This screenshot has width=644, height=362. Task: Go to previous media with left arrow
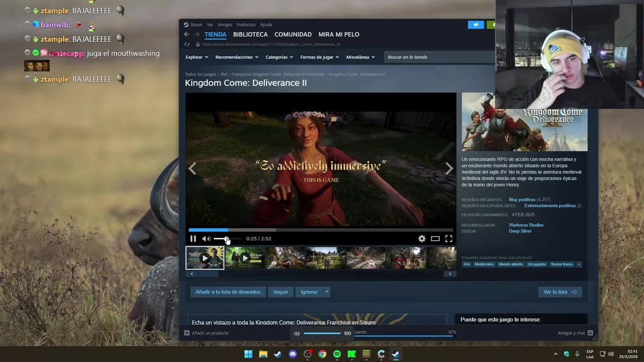coord(192,169)
